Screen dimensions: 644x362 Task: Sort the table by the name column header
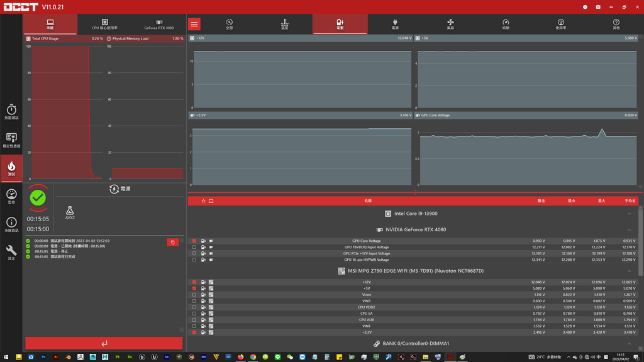[368, 200]
